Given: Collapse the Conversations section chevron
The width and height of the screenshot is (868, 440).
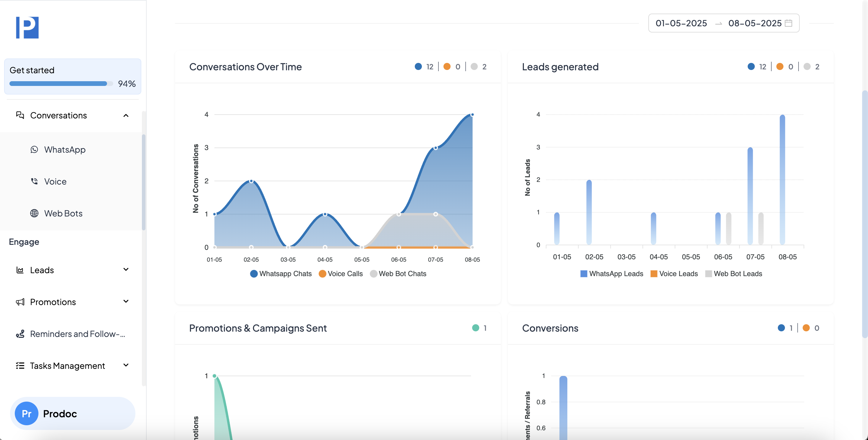Looking at the screenshot, I should click(126, 115).
